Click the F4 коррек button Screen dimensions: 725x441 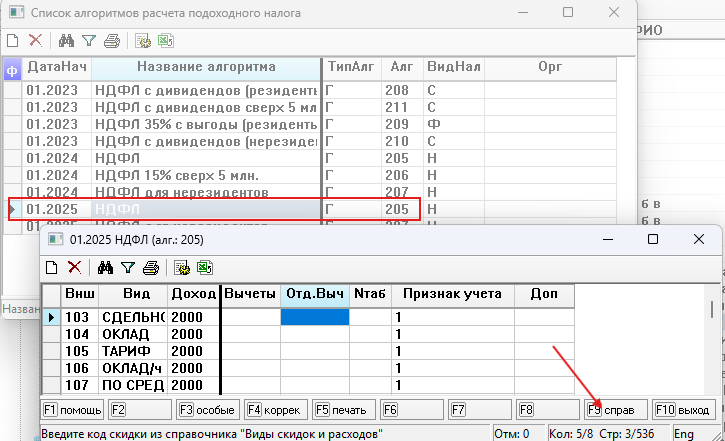[x=274, y=410]
